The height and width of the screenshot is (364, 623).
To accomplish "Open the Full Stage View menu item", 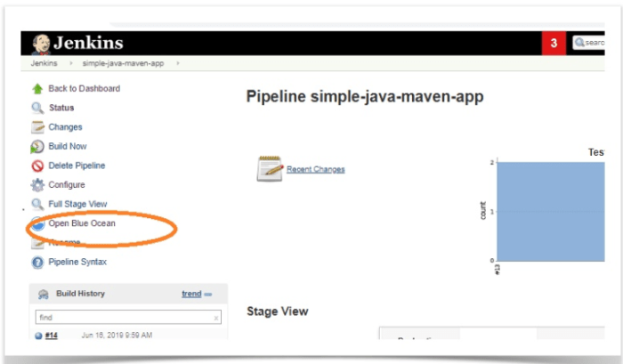I will (x=77, y=205).
